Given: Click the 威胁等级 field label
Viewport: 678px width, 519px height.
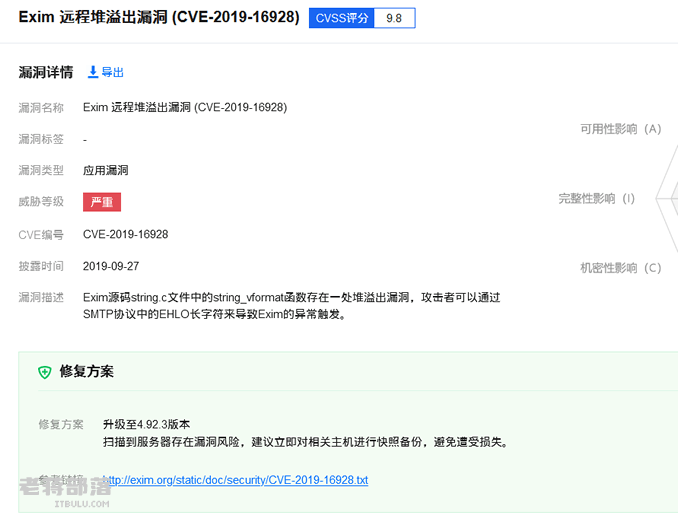Looking at the screenshot, I should click(x=41, y=202).
